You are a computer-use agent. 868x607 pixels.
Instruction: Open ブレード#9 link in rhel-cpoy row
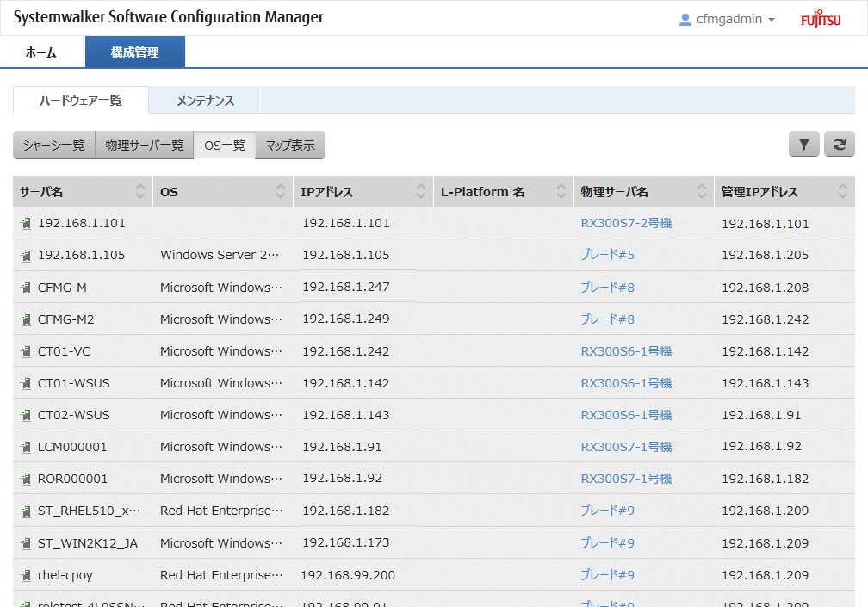(x=607, y=575)
